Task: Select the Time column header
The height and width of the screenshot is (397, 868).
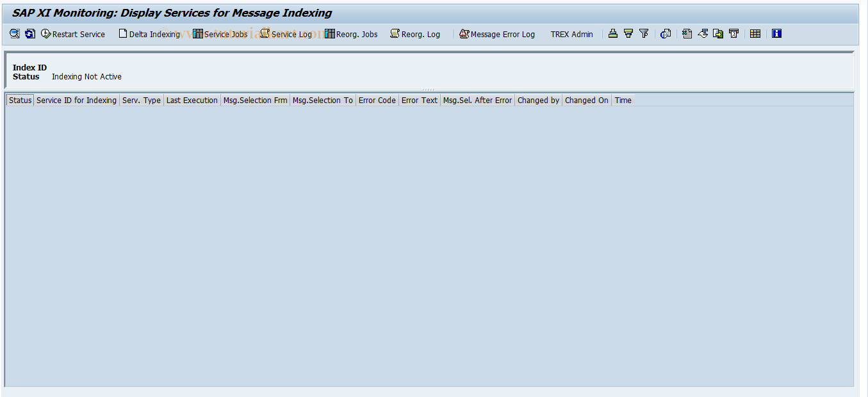Action: 623,100
